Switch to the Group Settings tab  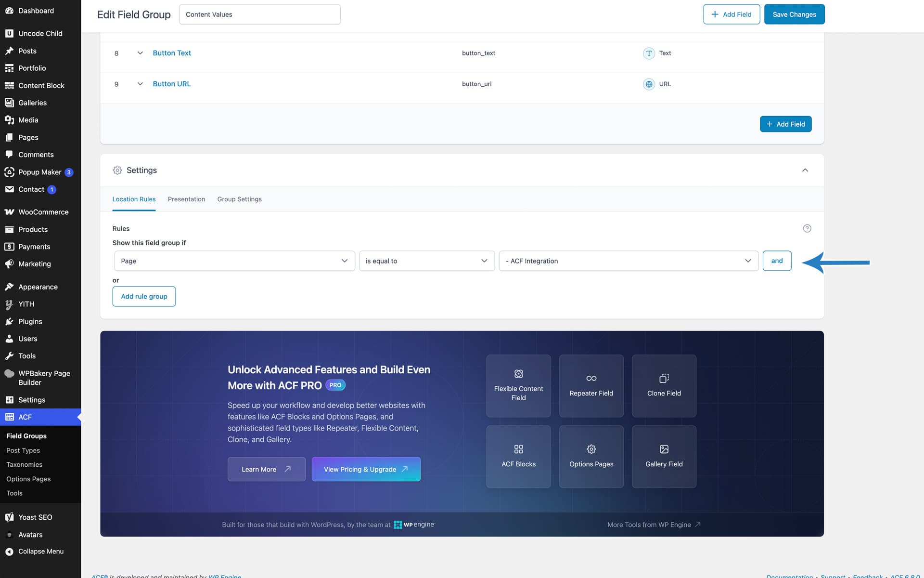(x=239, y=199)
